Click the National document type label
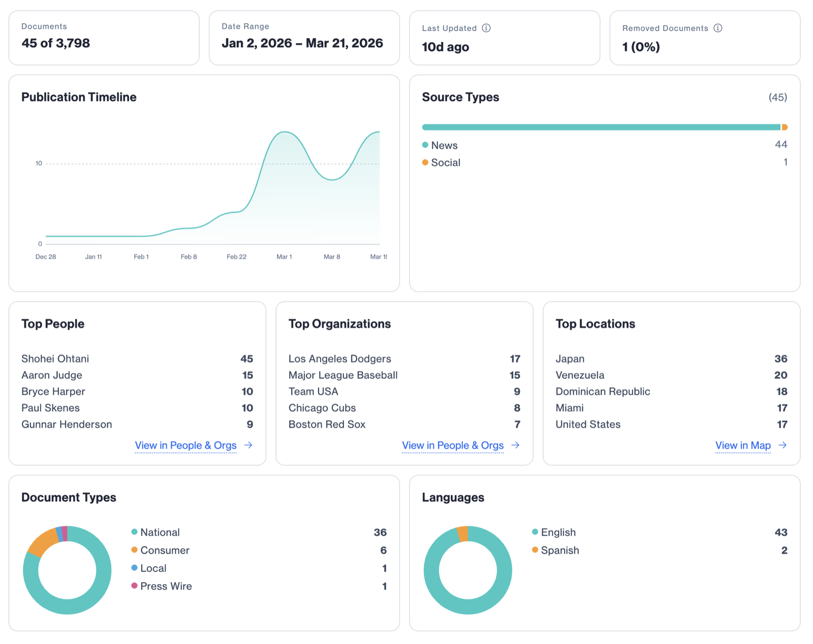Screen dimensions: 813x644 [x=160, y=532]
